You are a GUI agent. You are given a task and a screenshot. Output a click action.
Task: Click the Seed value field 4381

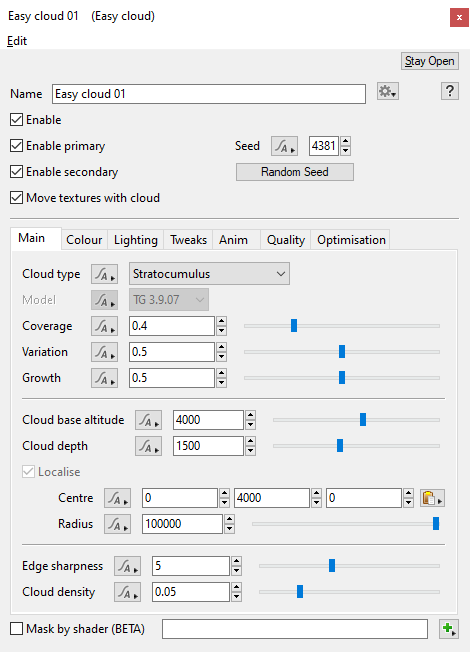(324, 146)
